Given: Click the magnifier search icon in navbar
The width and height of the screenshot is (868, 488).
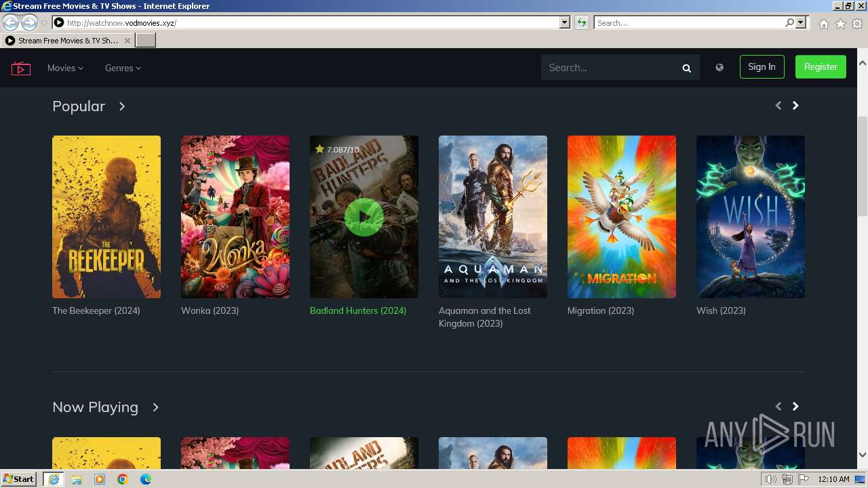Looking at the screenshot, I should pos(687,68).
